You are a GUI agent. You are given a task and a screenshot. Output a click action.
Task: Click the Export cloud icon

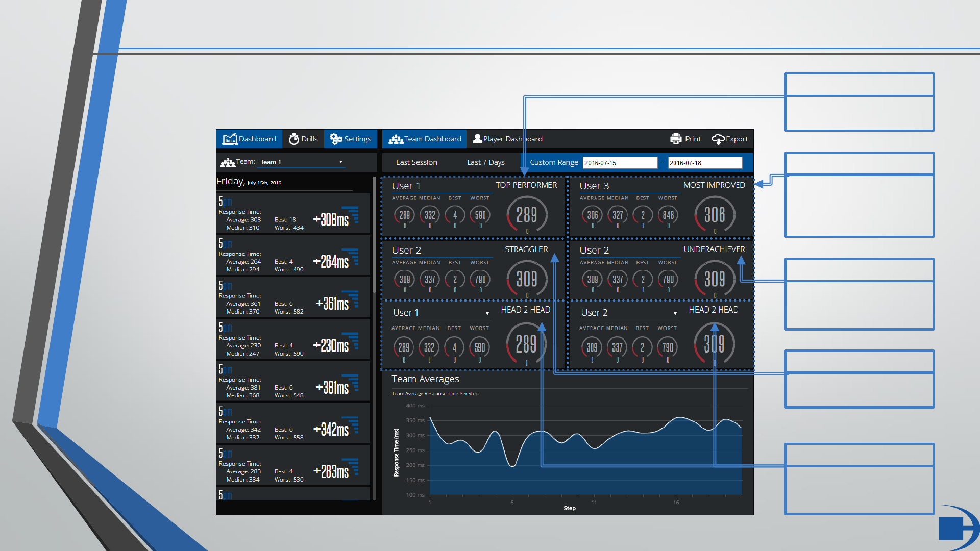(718, 139)
